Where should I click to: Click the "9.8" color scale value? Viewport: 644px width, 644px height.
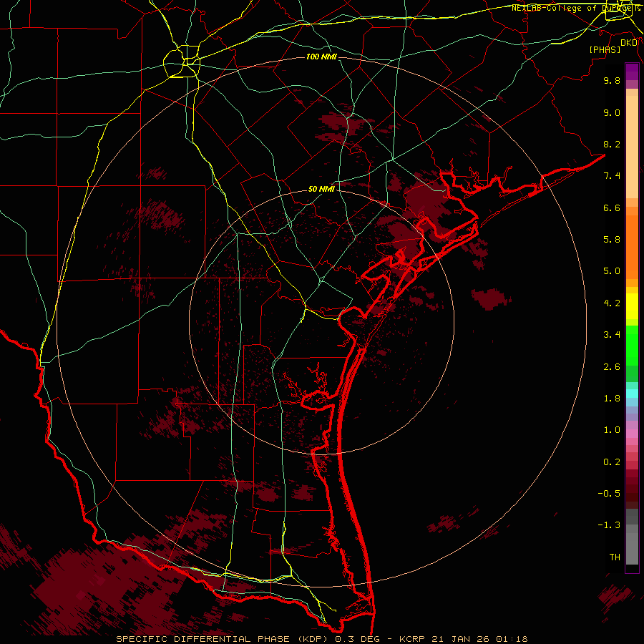[x=612, y=80]
